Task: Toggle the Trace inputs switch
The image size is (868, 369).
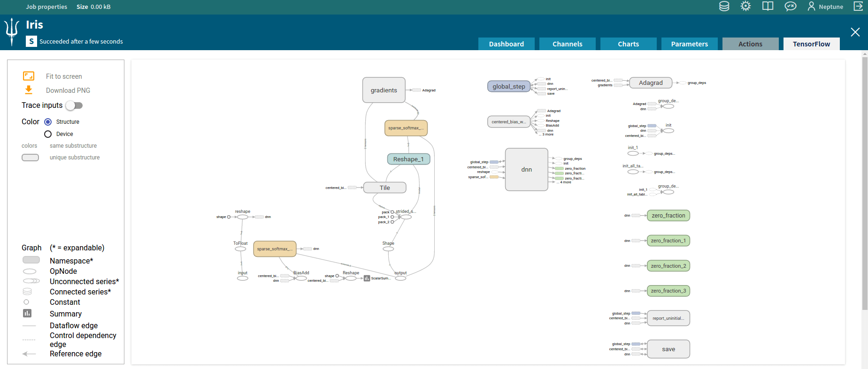Action: [x=74, y=105]
